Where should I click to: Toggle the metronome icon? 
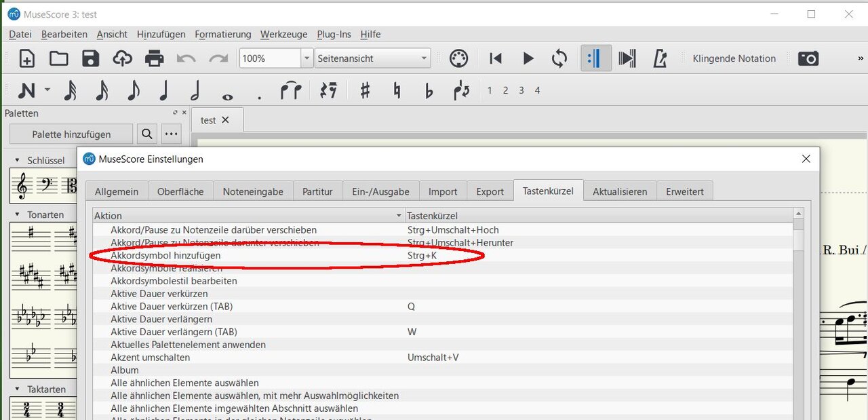[660, 58]
